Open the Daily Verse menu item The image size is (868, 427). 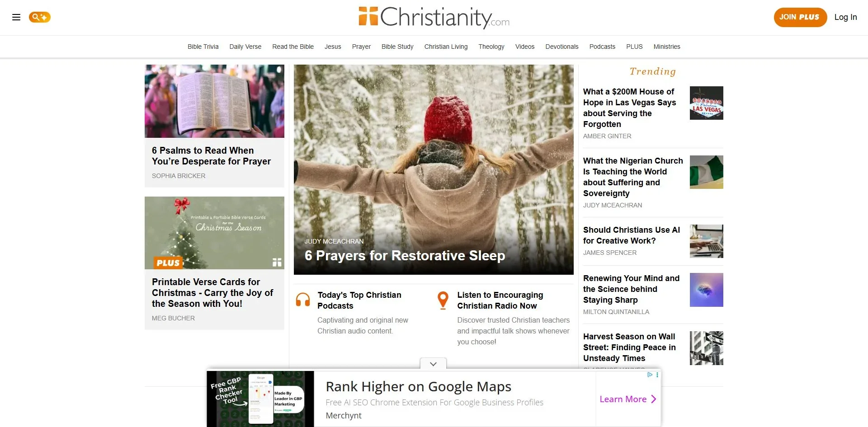click(245, 47)
